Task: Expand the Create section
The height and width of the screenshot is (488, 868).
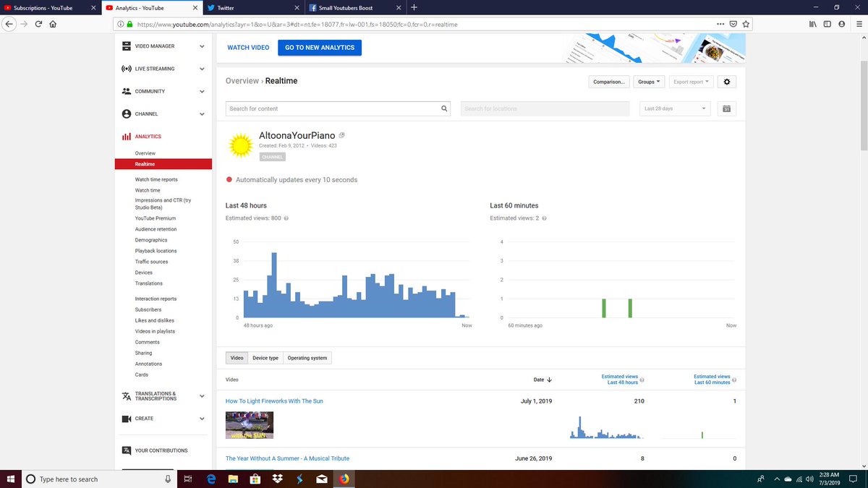Action: [x=203, y=419]
